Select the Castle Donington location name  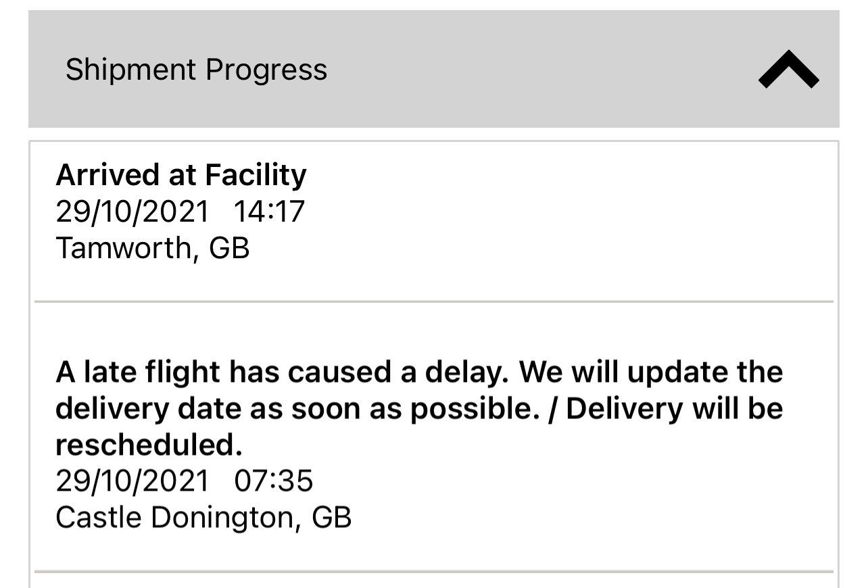177,518
